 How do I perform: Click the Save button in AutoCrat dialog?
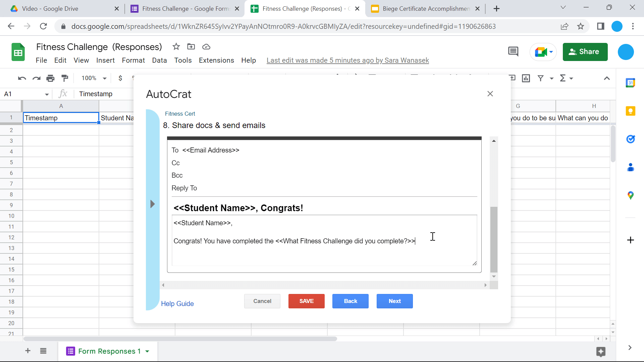point(307,301)
